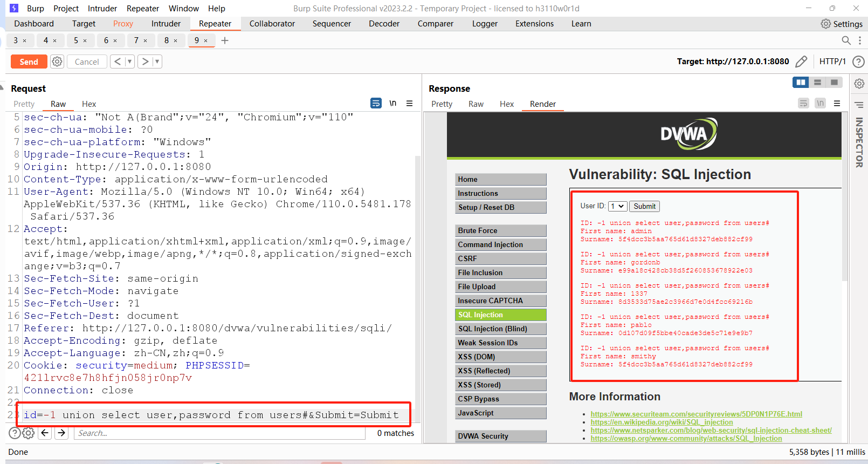Open DVWA CSP Bypass page
Image resolution: width=868 pixels, height=464 pixels.
pos(501,399)
